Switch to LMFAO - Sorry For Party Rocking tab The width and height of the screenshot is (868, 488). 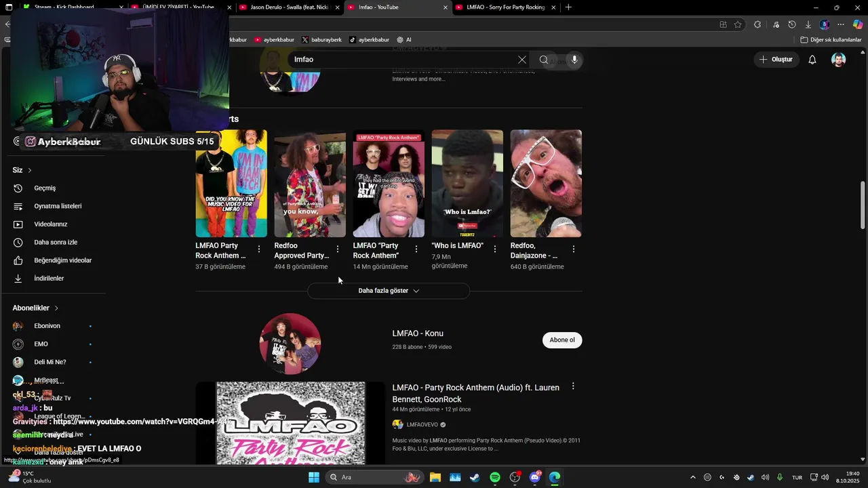pyautogui.click(x=505, y=7)
